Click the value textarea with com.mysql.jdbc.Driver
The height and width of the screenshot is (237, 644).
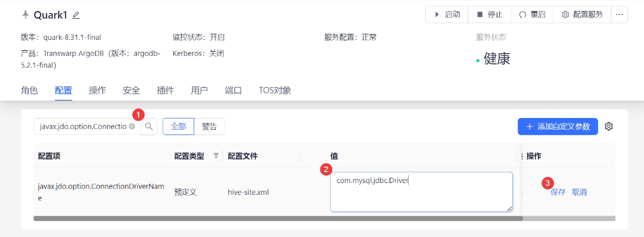coord(421,192)
